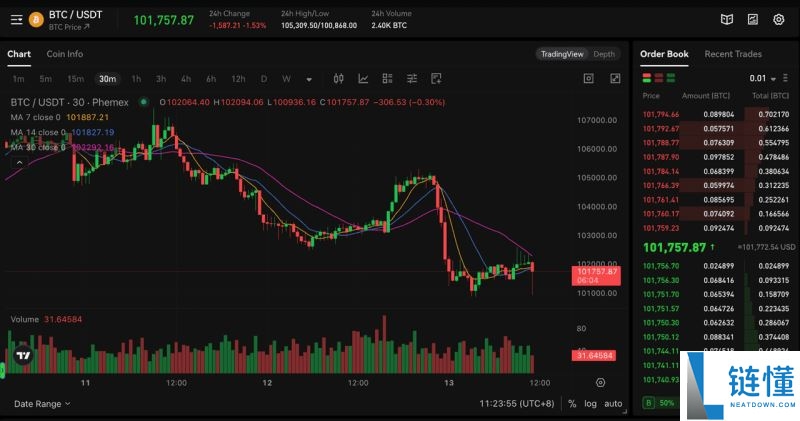
Task: Click the candlestick chart style icon
Action: pos(338,78)
